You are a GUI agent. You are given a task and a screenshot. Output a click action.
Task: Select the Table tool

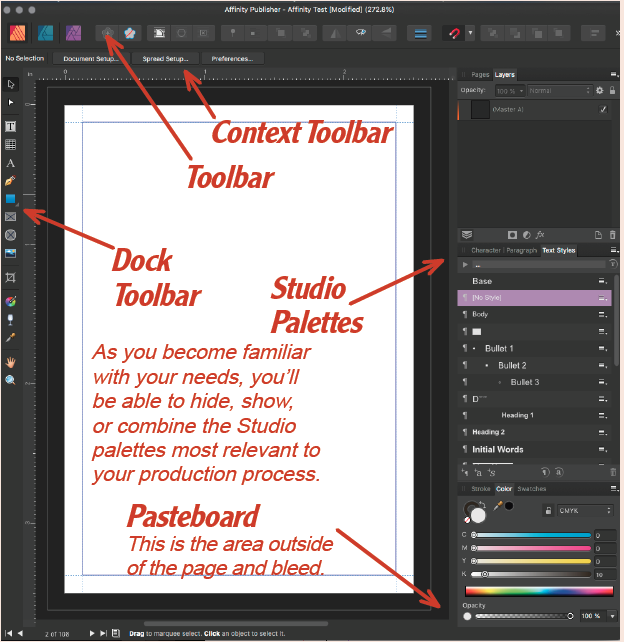point(11,145)
